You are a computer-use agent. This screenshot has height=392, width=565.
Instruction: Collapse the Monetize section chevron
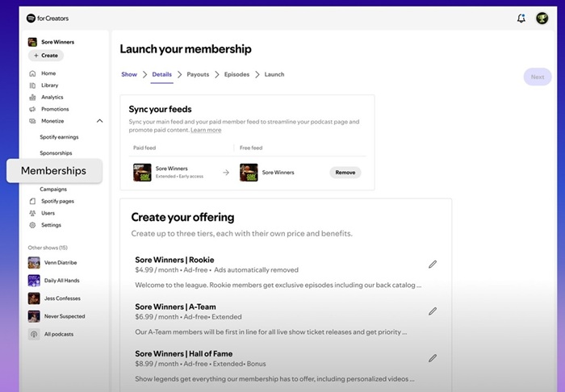pyautogui.click(x=100, y=121)
